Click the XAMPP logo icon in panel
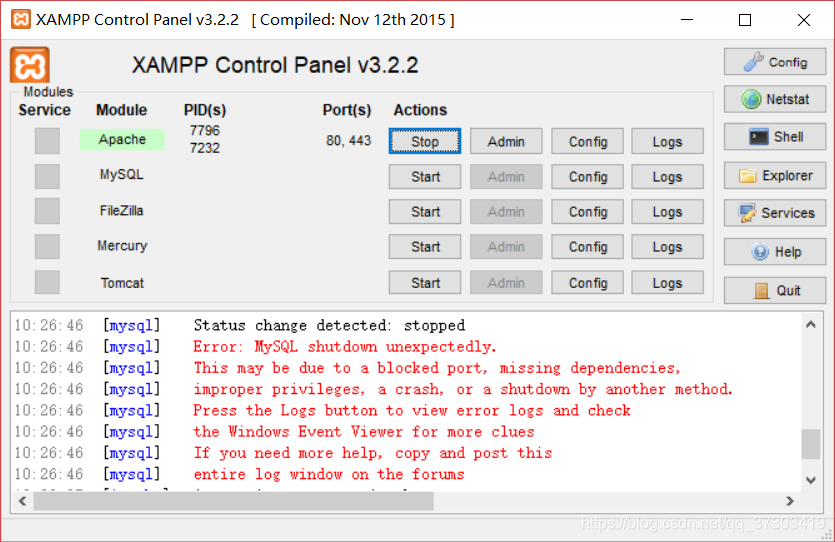 [30, 65]
